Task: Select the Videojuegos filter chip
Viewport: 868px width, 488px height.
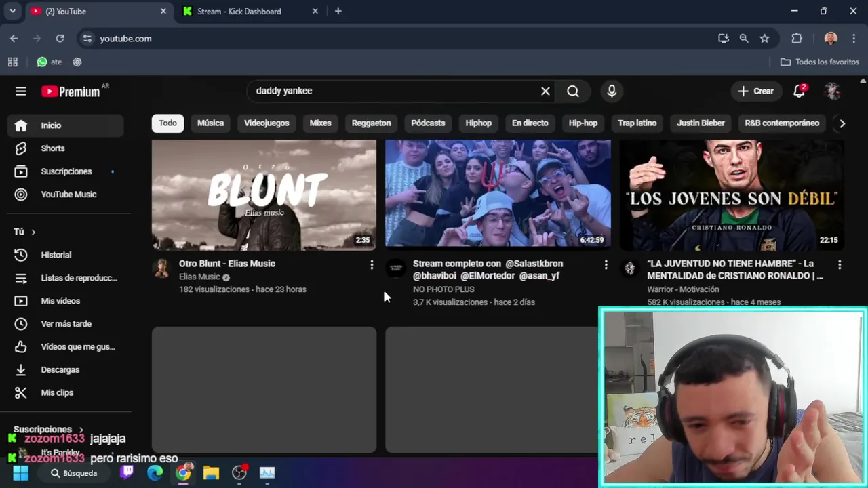Action: [267, 123]
